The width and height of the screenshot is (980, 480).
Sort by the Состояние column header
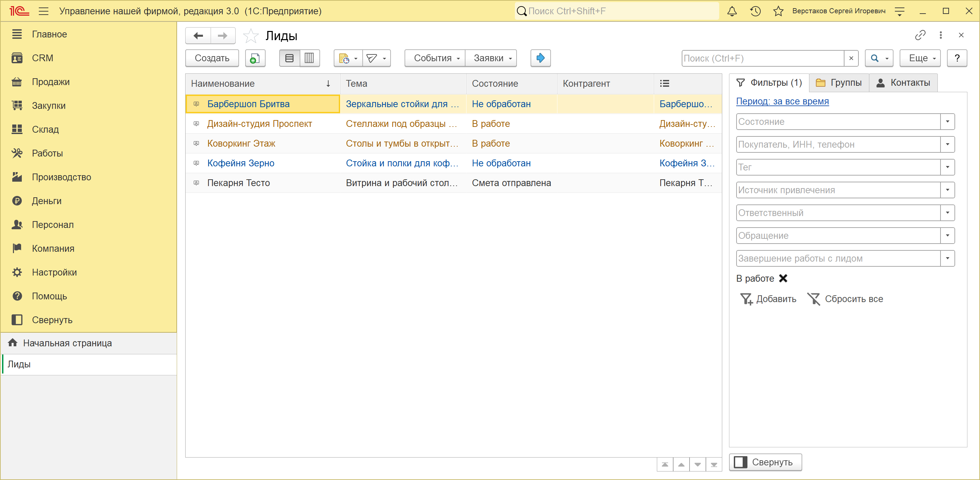pos(511,84)
